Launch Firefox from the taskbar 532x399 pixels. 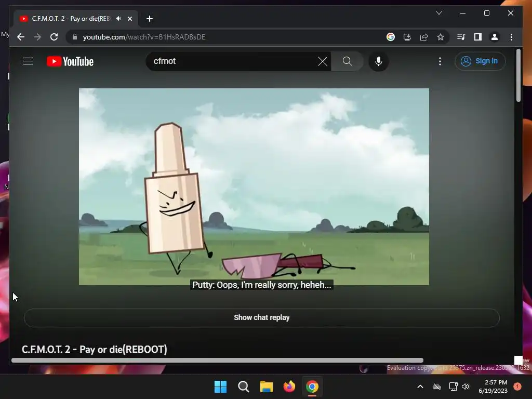(289, 387)
